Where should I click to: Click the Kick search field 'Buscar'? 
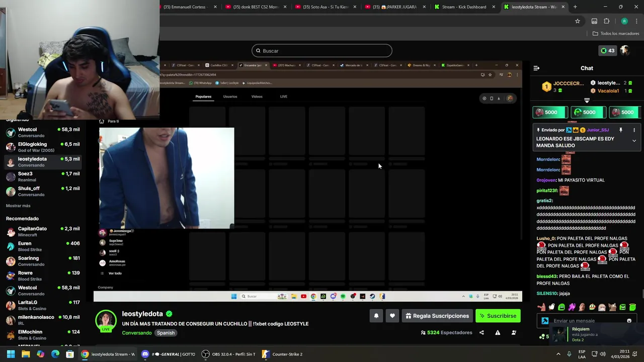322,51
